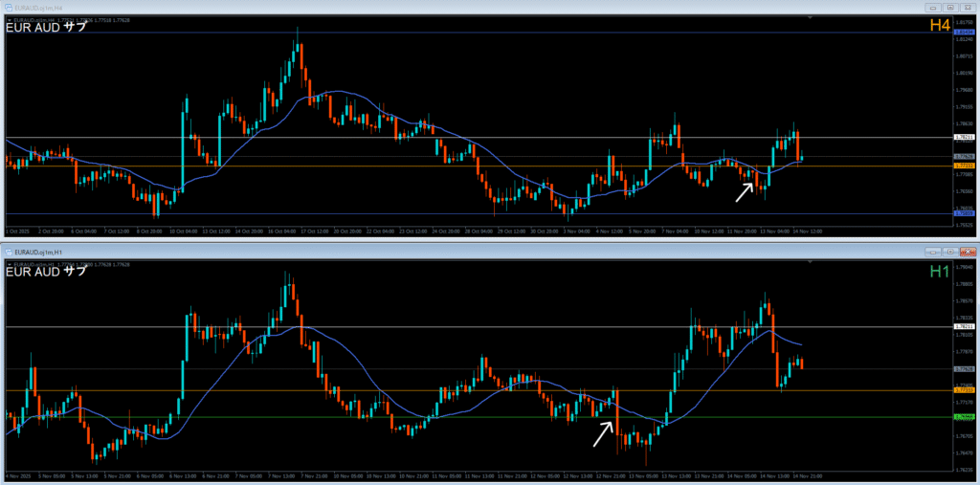
Task: Click the white arrow on the H4 chart
Action: pos(744,192)
